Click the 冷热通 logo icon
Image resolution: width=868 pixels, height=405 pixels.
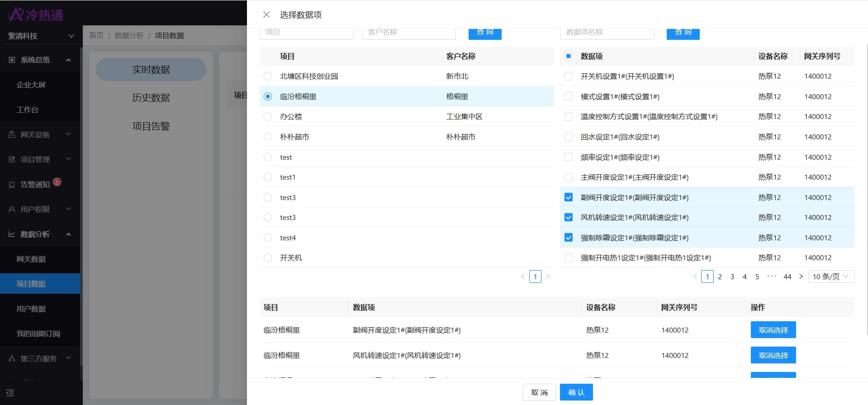click(16, 14)
